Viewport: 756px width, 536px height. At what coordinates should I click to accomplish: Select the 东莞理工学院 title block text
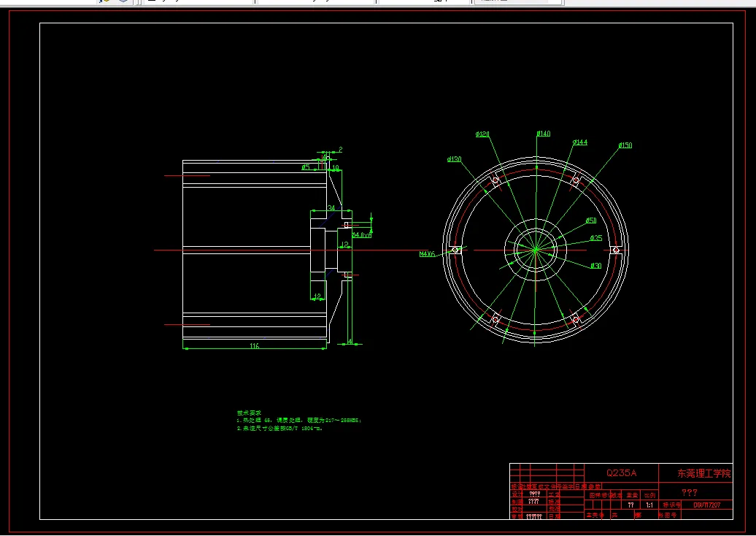703,473
